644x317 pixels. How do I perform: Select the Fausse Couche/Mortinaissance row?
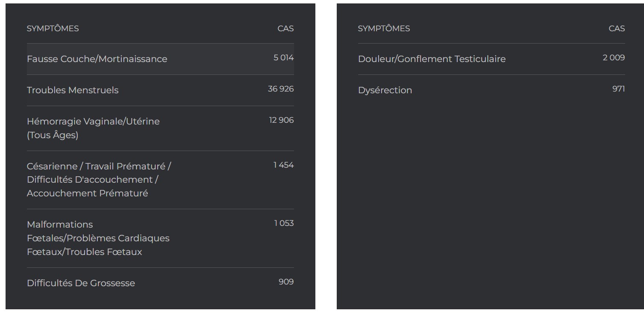click(160, 59)
